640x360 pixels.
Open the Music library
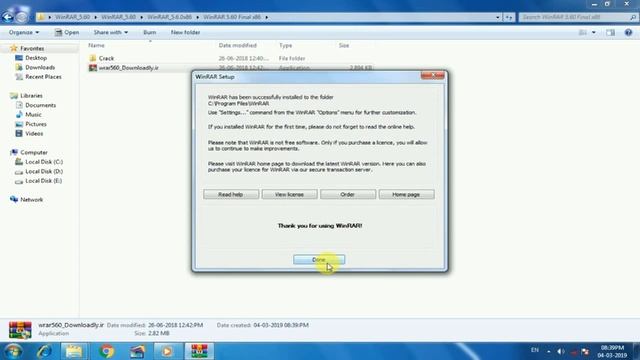33,115
